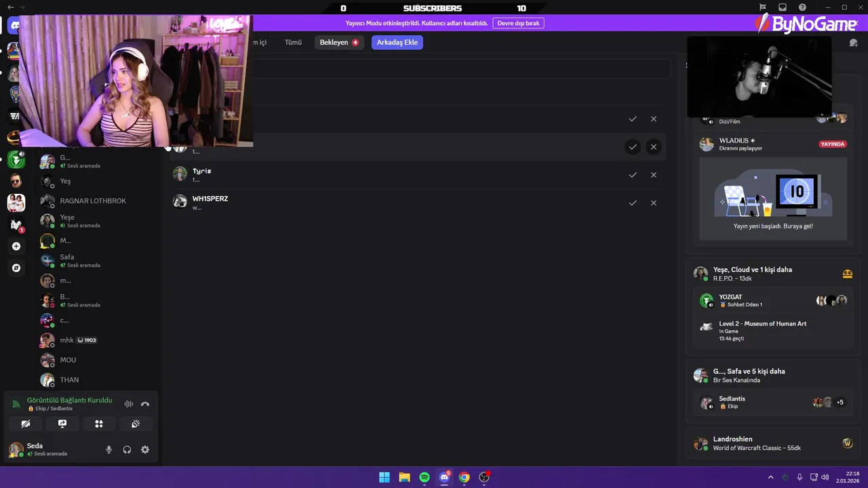Viewport: 868px width, 488px height.
Task: Open user settings gear
Action: (x=145, y=449)
